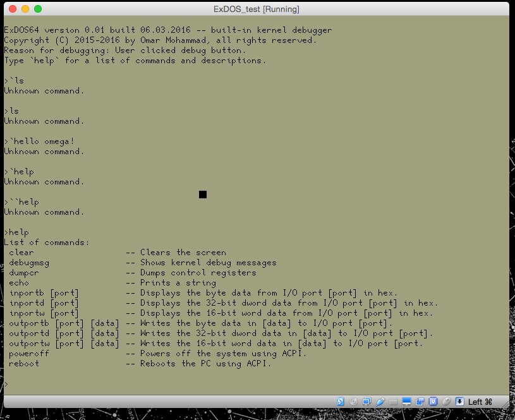This screenshot has height=420, width=515.
Task: Open the network adapters indicator
Action: tap(367, 401)
